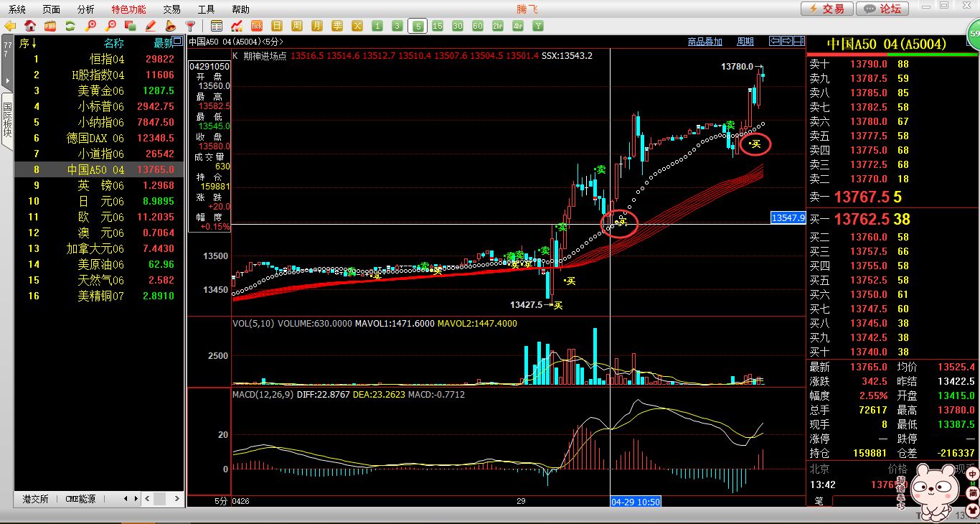Click the filter funnel icon

tap(191, 26)
